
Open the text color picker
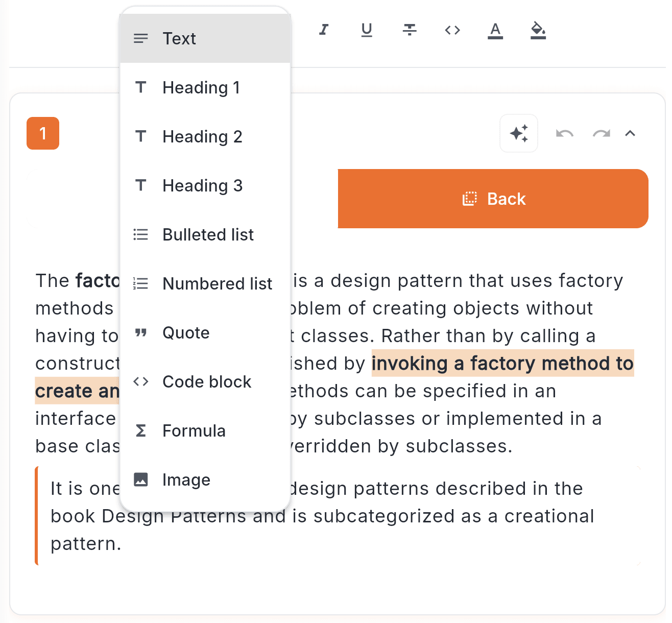tap(495, 30)
